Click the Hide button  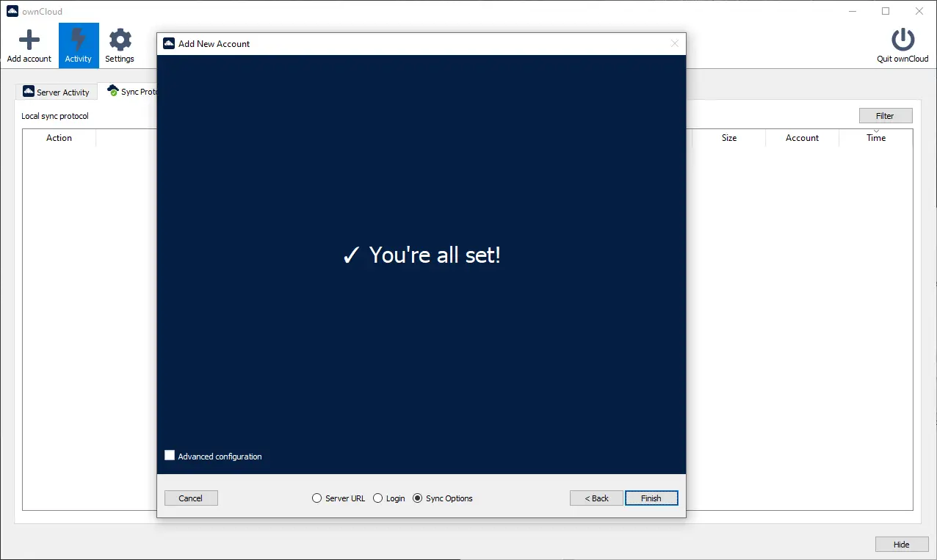click(901, 545)
